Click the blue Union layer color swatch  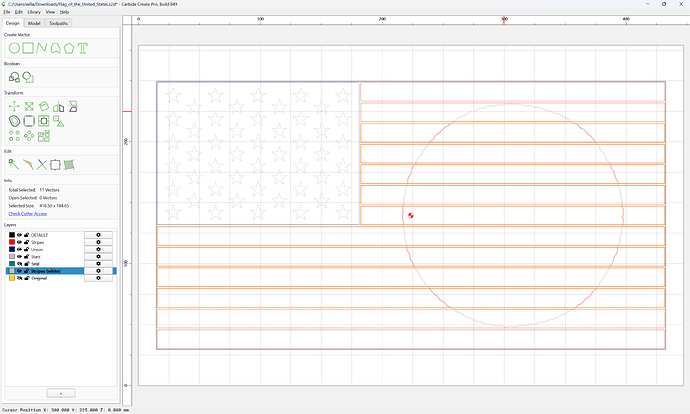(x=12, y=249)
